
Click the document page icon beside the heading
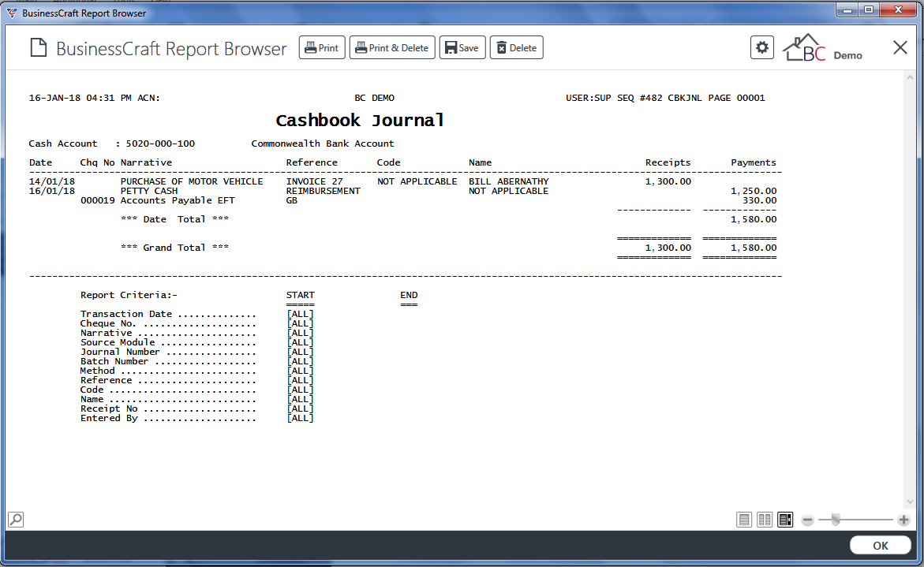pos(39,47)
